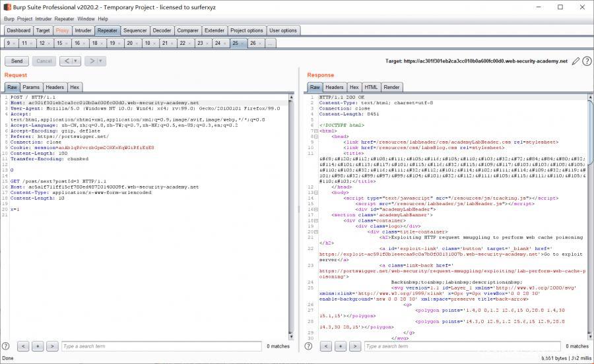Open the new tab '...' in Repeater
This screenshot has width=594, height=364.
pyautogui.click(x=271, y=43)
